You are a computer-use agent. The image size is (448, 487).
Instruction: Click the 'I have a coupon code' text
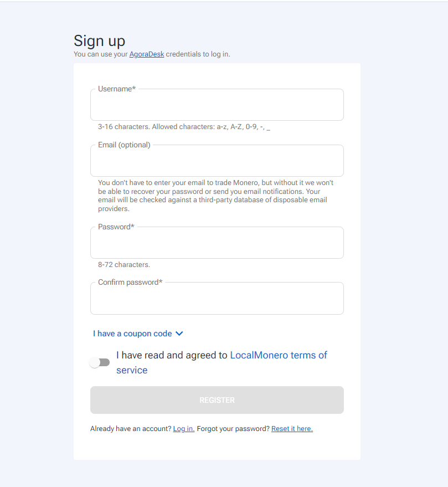132,334
